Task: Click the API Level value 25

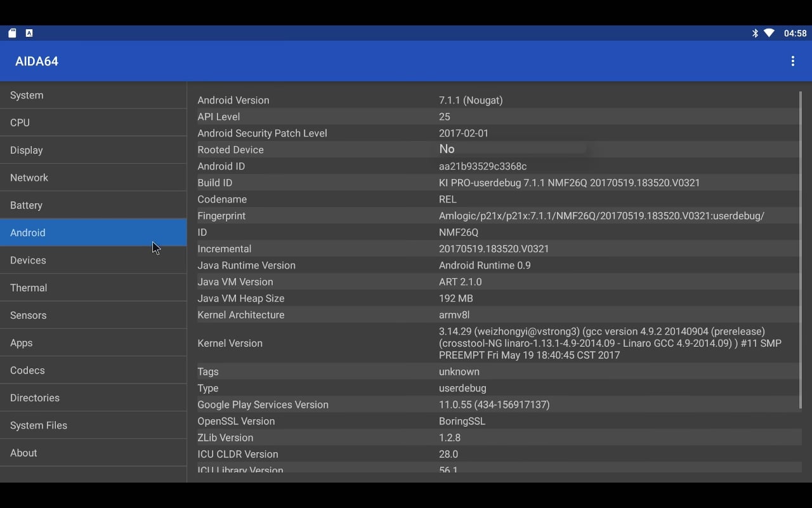Action: pyautogui.click(x=445, y=117)
